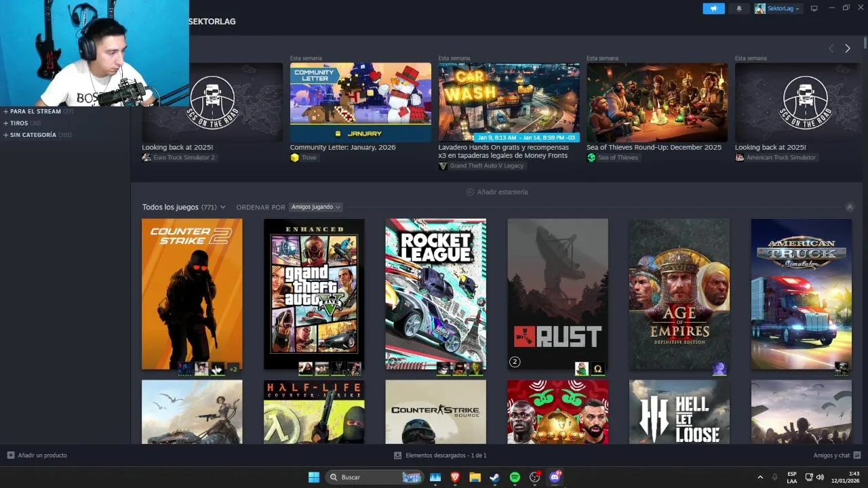
Task: Select the Counter-Strike 2 game cover
Action: tap(192, 294)
